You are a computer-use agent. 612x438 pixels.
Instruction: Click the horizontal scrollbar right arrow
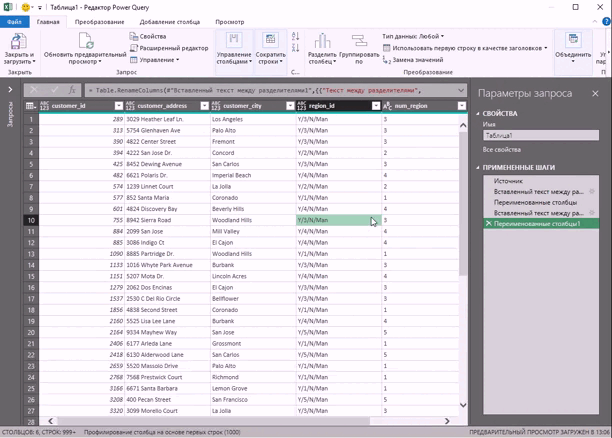[447, 421]
